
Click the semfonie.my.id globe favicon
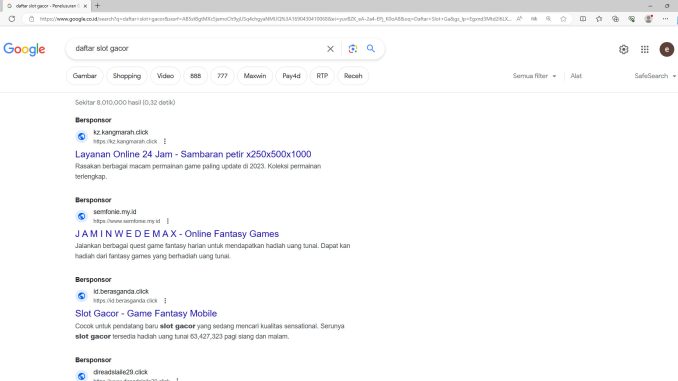[81, 216]
